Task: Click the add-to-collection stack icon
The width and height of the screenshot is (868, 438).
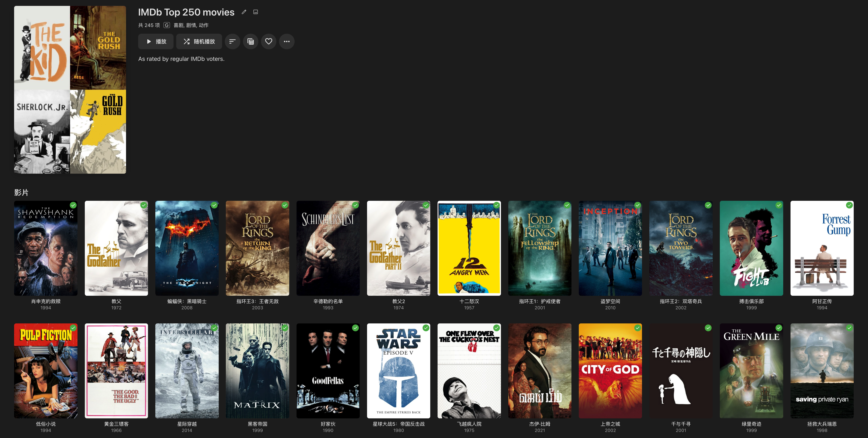Action: coord(250,41)
